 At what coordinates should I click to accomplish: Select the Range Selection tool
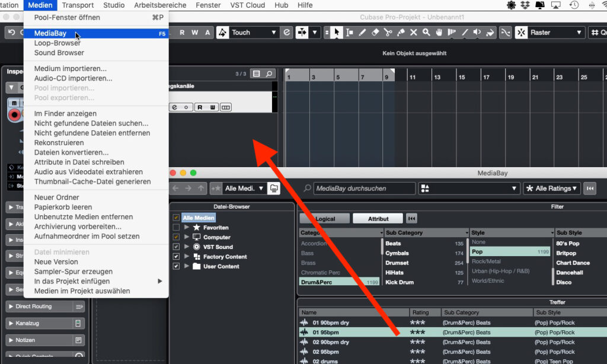pyautogui.click(x=350, y=33)
